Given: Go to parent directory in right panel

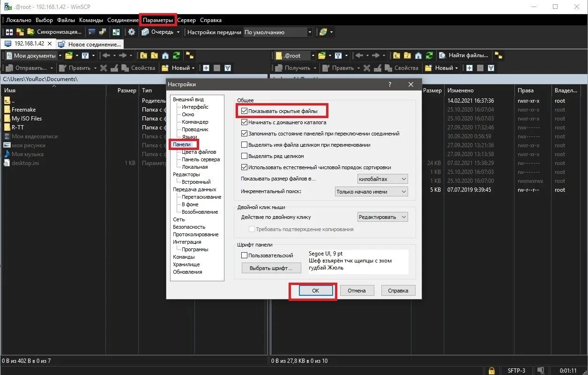Looking at the screenshot, I should [397, 55].
